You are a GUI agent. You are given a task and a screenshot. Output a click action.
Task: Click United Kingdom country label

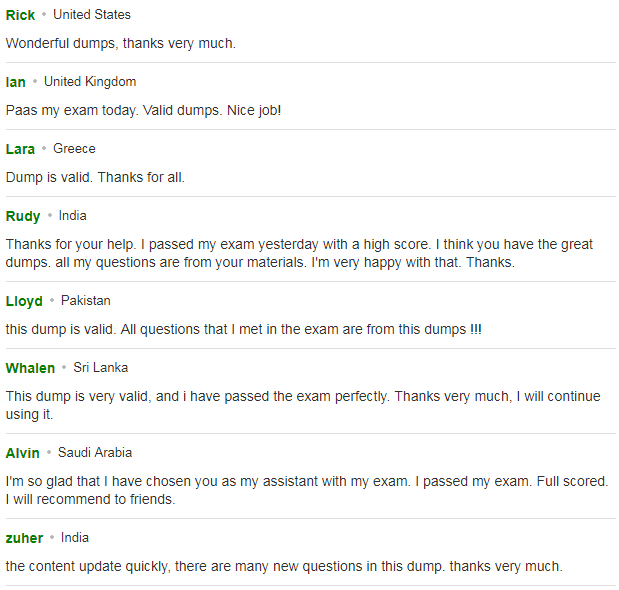click(90, 82)
